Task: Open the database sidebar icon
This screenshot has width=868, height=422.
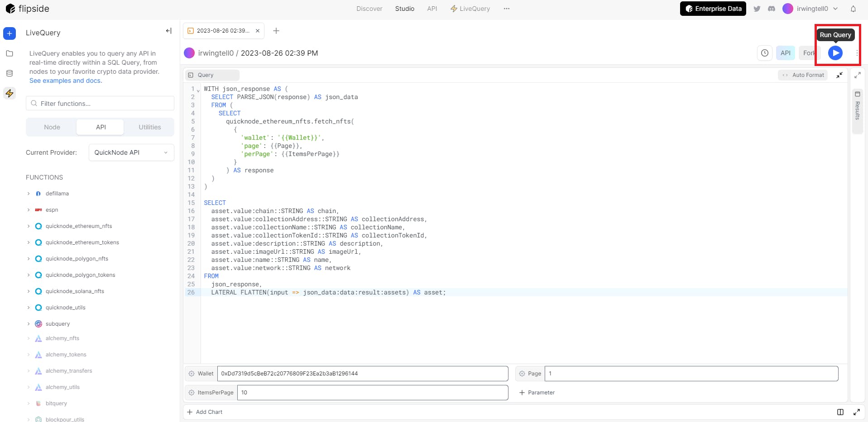Action: (x=10, y=73)
